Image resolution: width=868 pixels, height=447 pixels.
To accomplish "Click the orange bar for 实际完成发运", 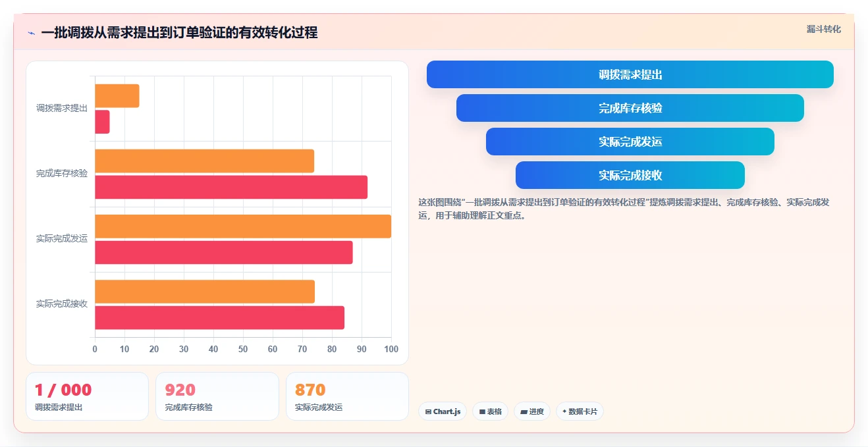I will click(x=243, y=226).
